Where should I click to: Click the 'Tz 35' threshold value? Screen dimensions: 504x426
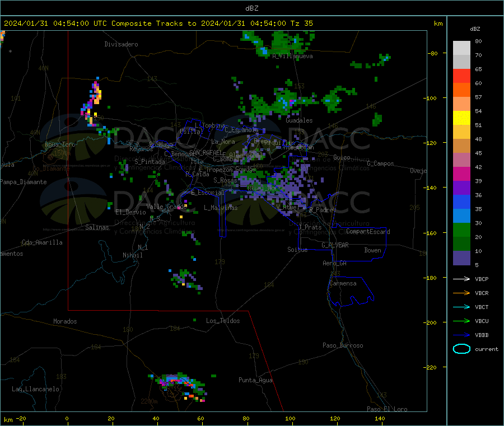(x=301, y=24)
